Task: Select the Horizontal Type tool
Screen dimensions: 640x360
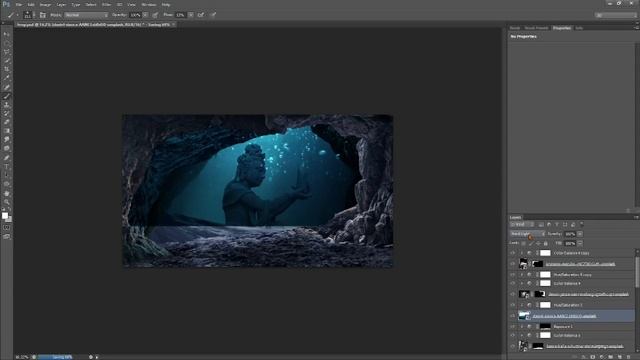Action: click(x=7, y=167)
